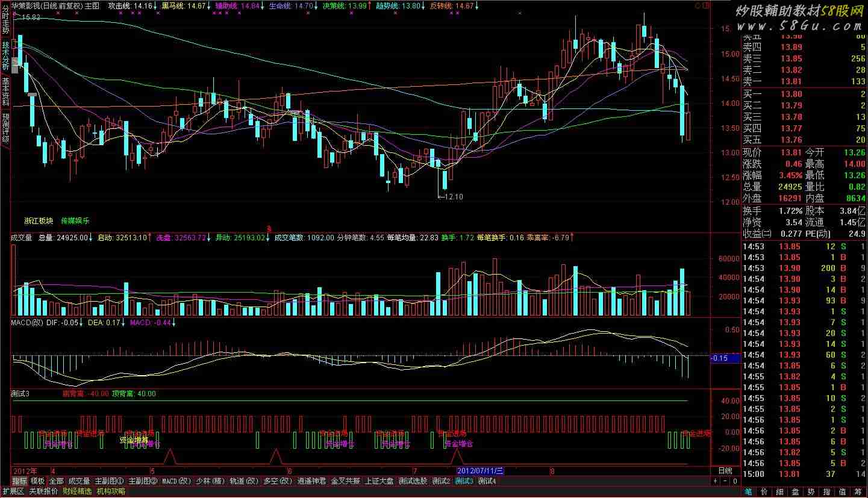Select the 筹 chip-distribution button
The image size is (868, 498).
[x=857, y=492]
